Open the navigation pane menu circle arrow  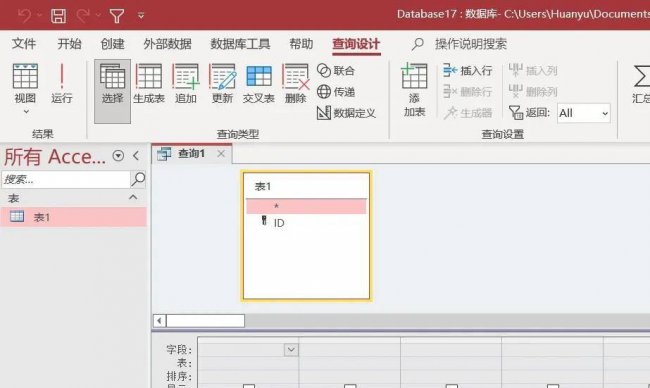pos(118,156)
